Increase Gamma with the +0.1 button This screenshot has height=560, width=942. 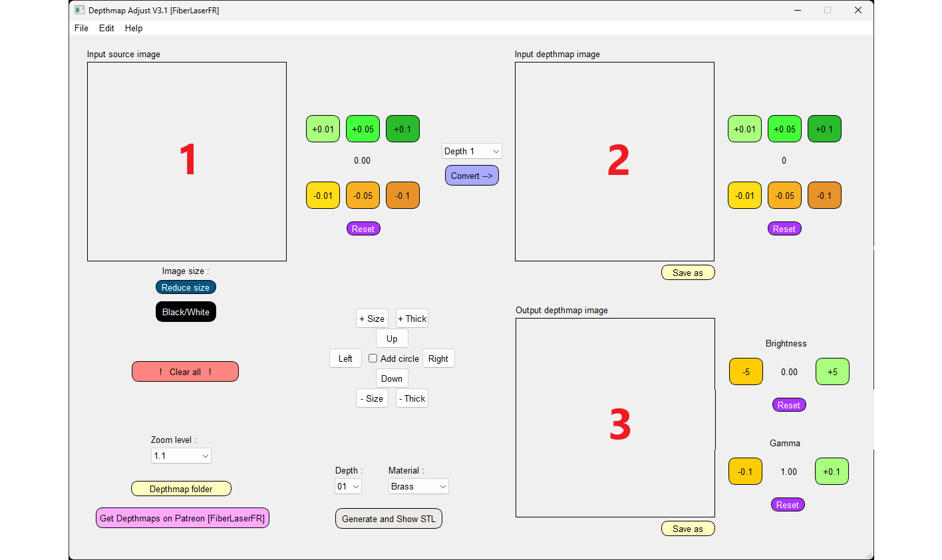[x=832, y=472]
